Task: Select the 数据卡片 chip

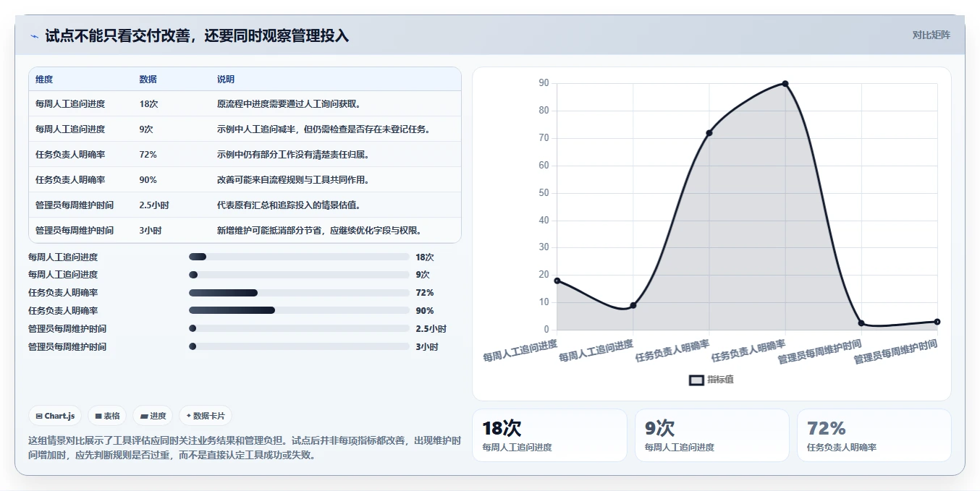Action: [206, 416]
